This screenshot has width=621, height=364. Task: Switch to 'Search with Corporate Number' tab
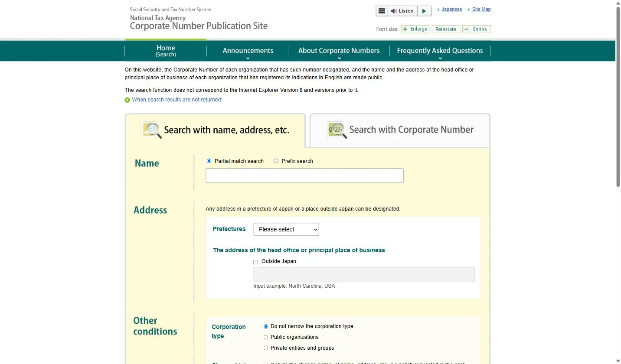click(x=400, y=130)
